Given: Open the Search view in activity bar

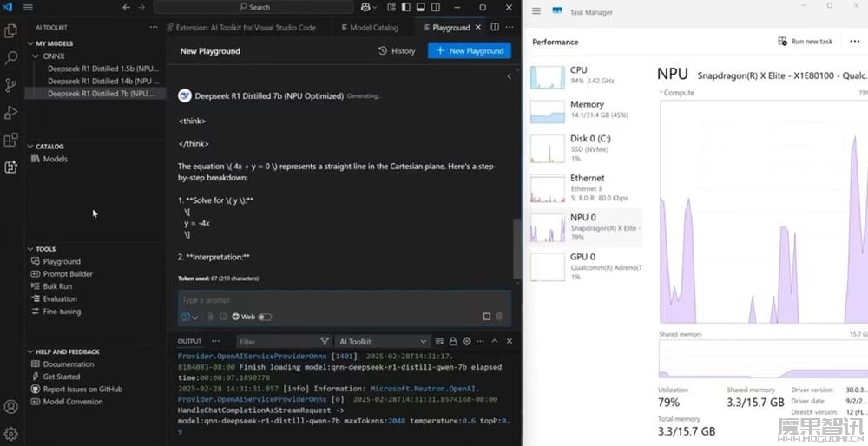Looking at the screenshot, I should (x=10, y=57).
